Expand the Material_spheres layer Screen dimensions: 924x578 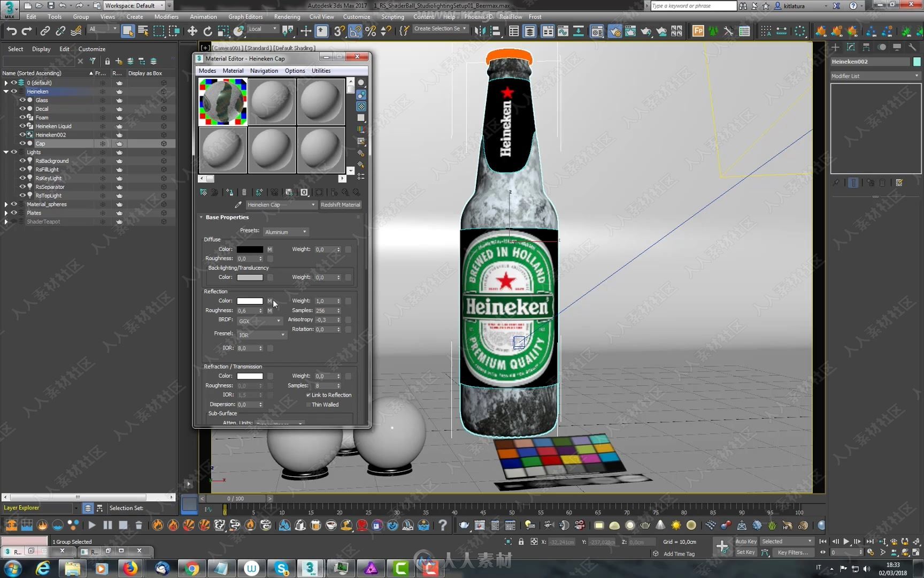tap(6, 204)
